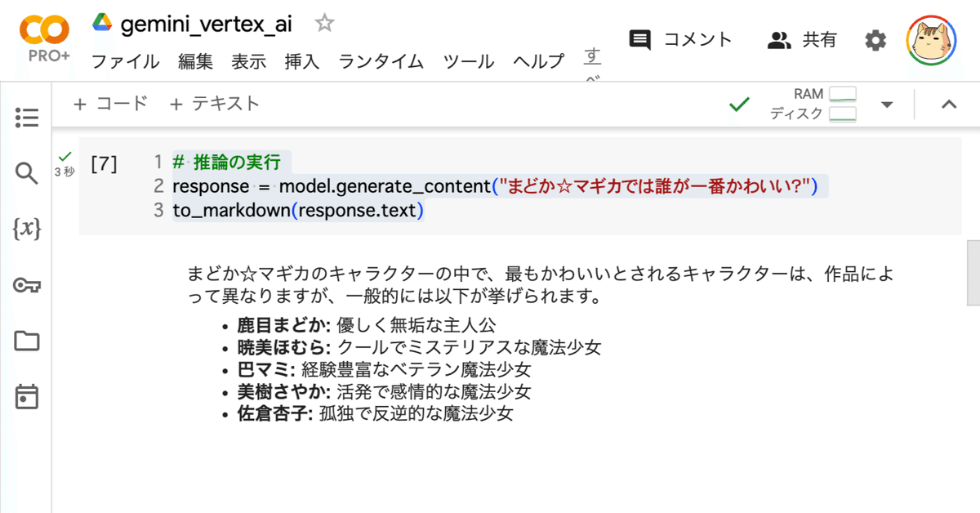Collapse the header with the chevron arrow
The image size is (980, 513).
[948, 105]
